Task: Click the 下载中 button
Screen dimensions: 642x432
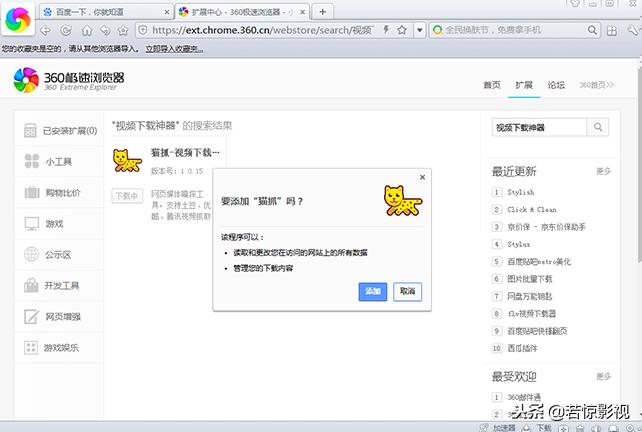Action: pos(127,196)
